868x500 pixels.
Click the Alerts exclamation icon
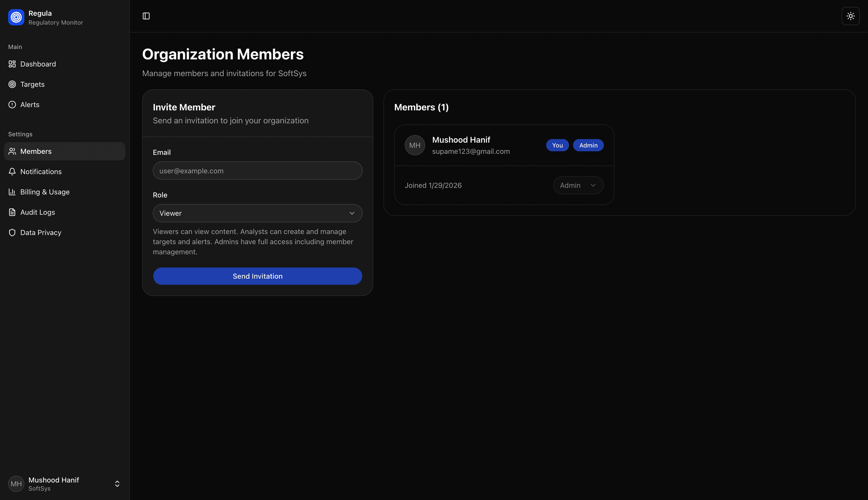(12, 104)
